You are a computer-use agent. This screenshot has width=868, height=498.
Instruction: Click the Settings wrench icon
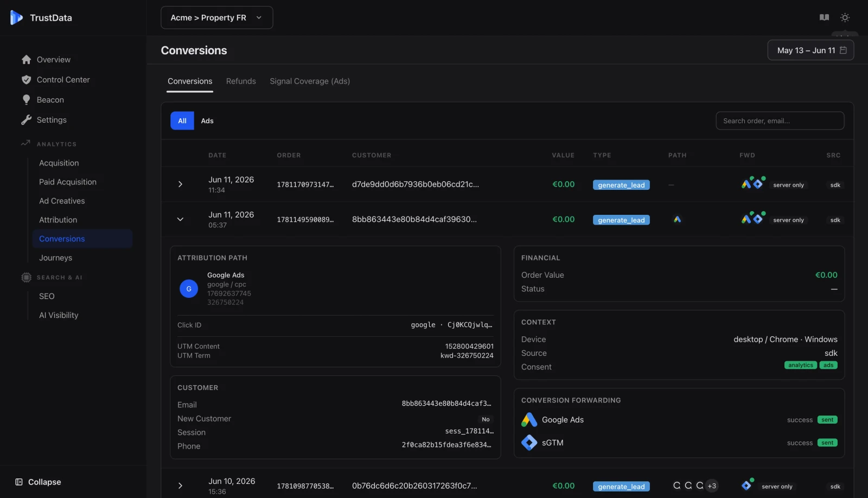click(26, 120)
